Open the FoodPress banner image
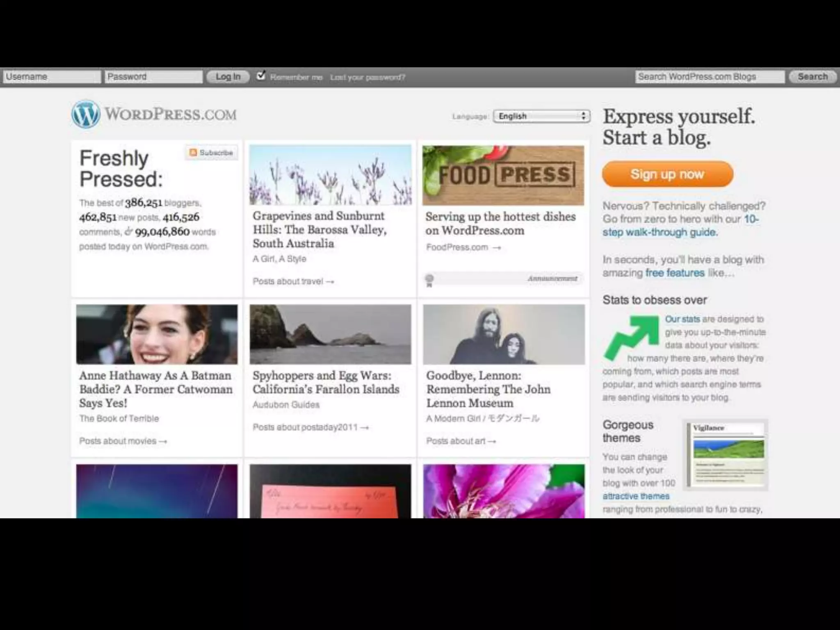Screen dimensions: 840x630 point(503,175)
